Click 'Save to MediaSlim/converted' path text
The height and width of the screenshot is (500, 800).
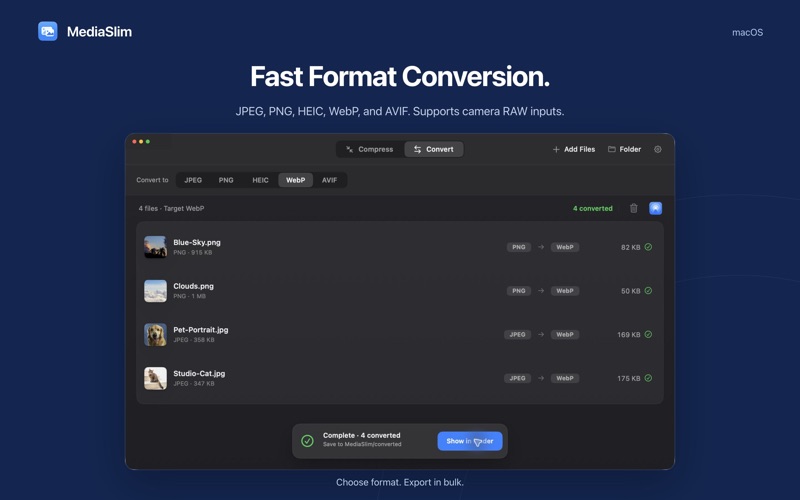[362, 444]
